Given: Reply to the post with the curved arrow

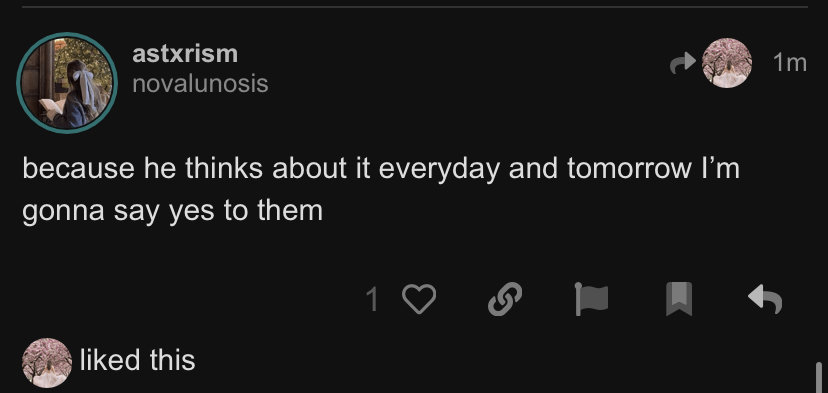Looking at the screenshot, I should pyautogui.click(x=765, y=299).
